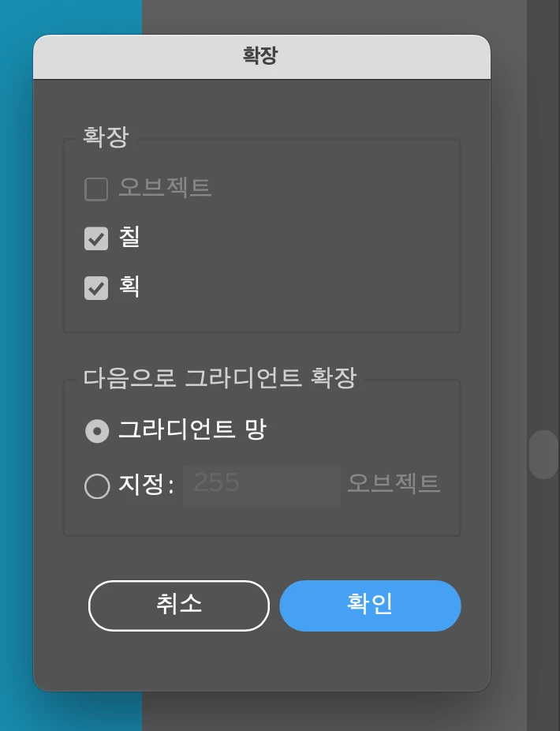Viewport: 560px width, 731px height.
Task: Click the dimmed 오브젝트 checkbox label
Action: [165, 187]
